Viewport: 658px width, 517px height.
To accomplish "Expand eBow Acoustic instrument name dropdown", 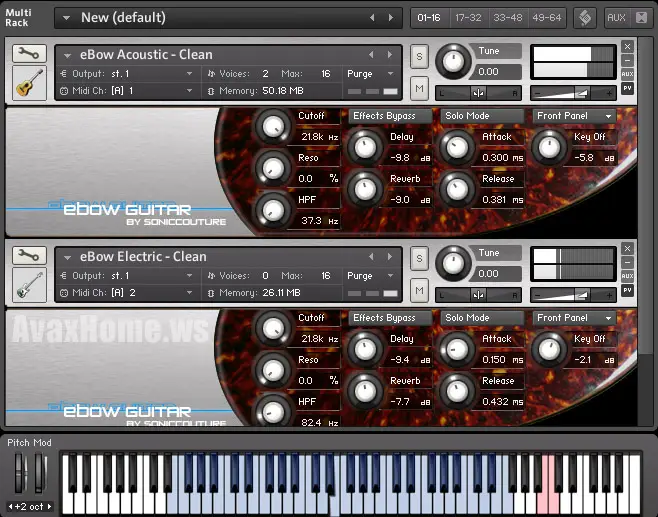I will coord(67,55).
